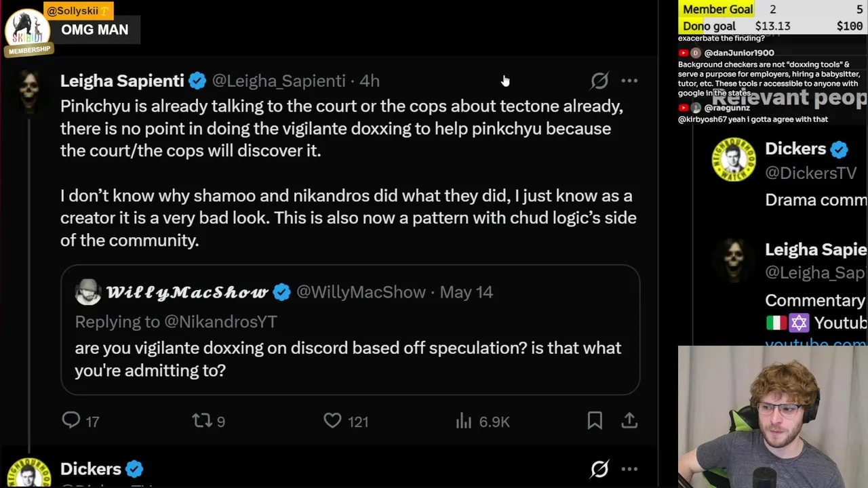Click the 4h timestamp on Leigha's tweet
868x488 pixels.
coord(370,81)
